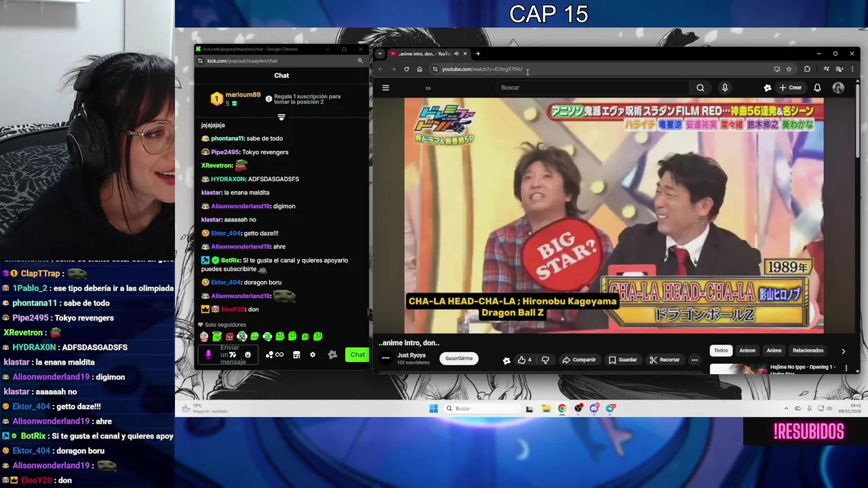Open options for Hajime No Ippo suggestion
The image size is (868, 488).
coord(846,368)
